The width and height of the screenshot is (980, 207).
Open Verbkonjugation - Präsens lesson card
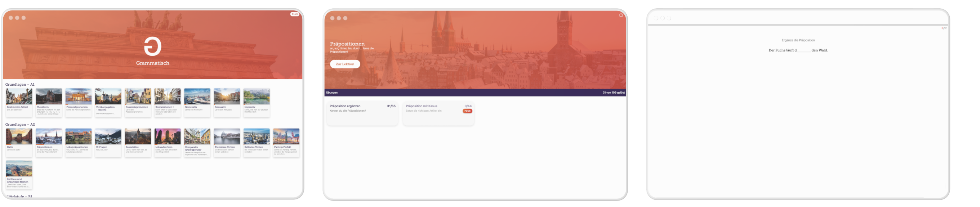pyautogui.click(x=108, y=103)
